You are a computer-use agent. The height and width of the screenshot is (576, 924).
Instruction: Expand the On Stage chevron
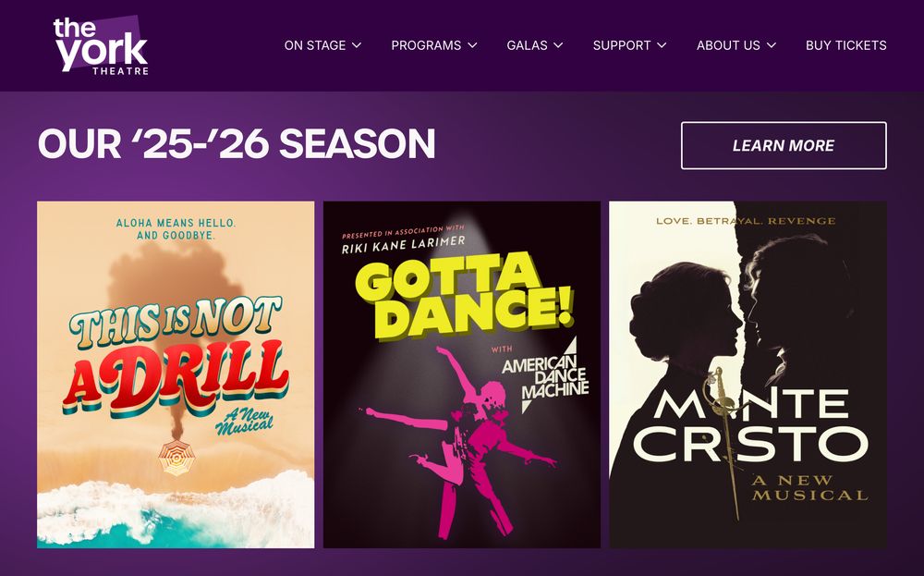click(x=357, y=45)
